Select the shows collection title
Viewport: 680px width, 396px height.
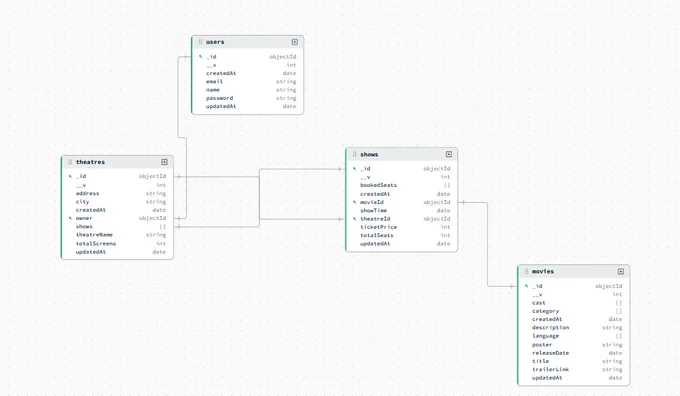pos(369,154)
